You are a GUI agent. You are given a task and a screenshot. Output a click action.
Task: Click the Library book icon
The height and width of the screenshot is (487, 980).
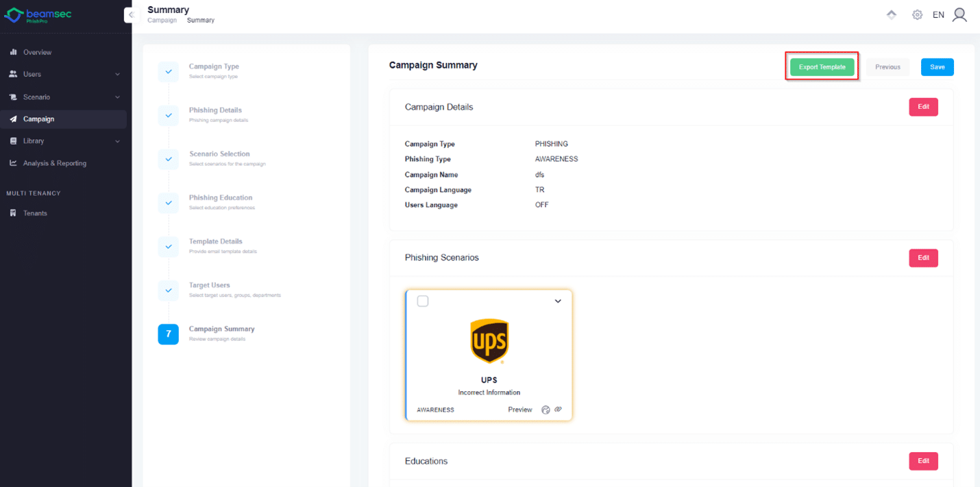[x=13, y=141]
